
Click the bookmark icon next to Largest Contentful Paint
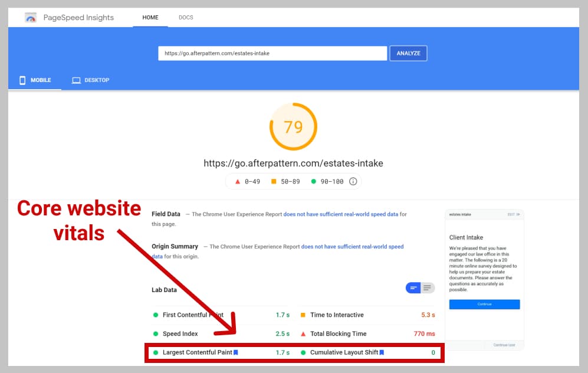[x=236, y=352]
